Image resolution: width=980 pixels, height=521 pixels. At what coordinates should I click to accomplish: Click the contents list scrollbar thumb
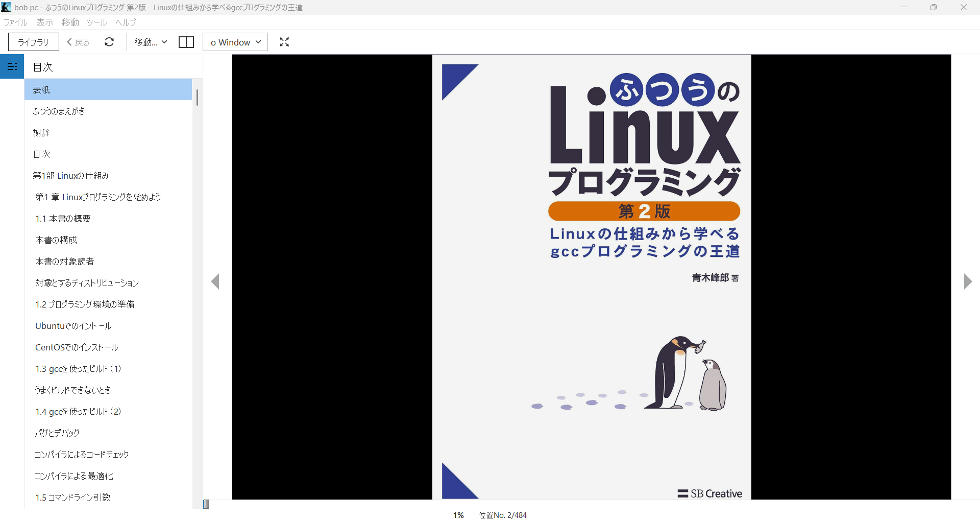pos(197,97)
